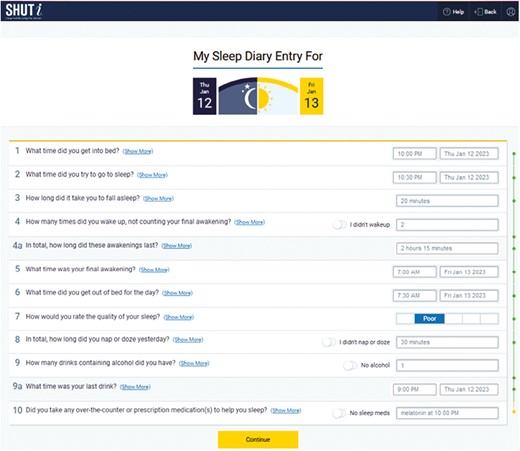The height and width of the screenshot is (451, 520).
Task: Open out of bed date field
Action: point(469,296)
